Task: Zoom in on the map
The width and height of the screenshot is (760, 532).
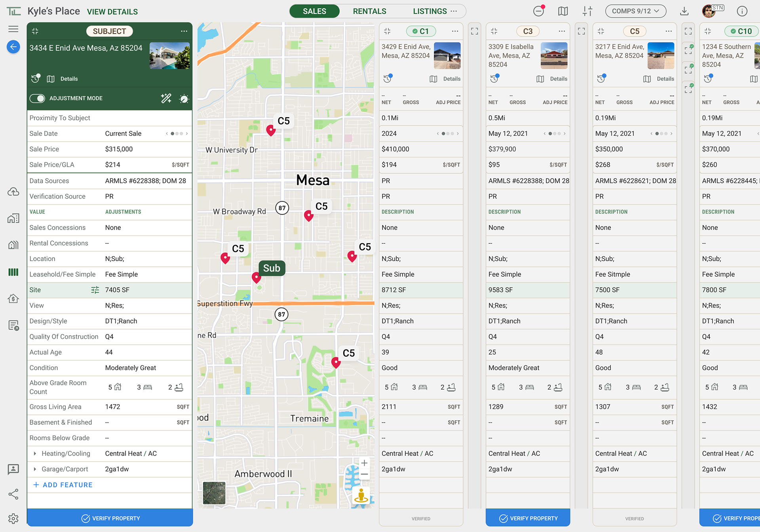Action: coord(364,463)
